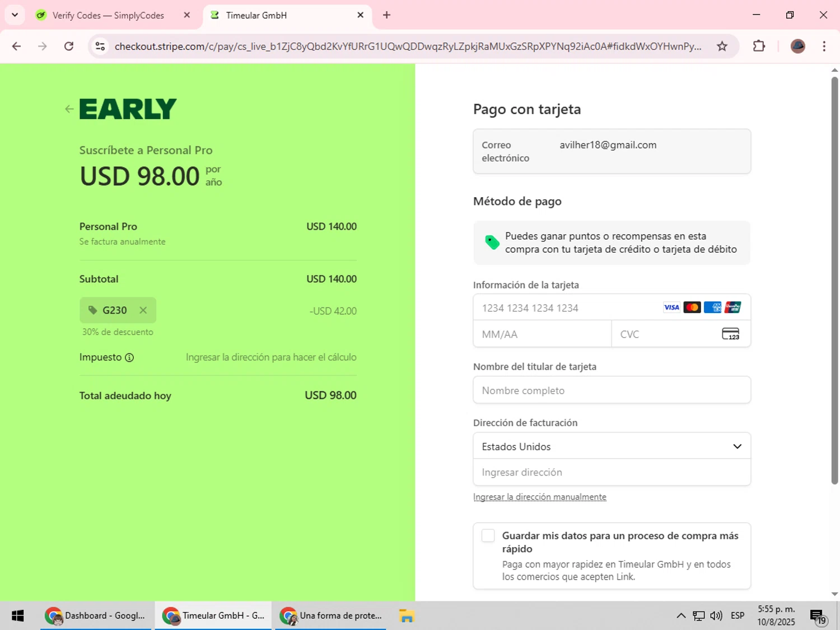Click the network tray icon
Screen dimensions: 840x630
[699, 616]
